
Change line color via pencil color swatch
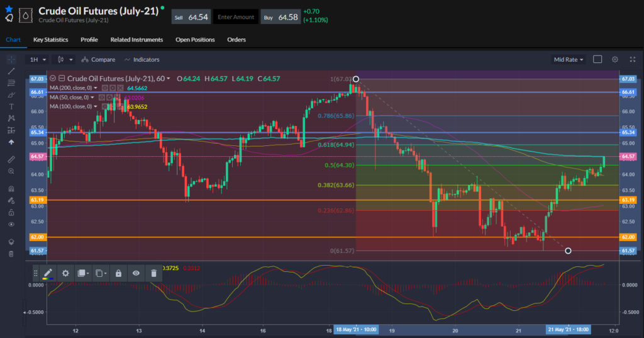pos(48,273)
